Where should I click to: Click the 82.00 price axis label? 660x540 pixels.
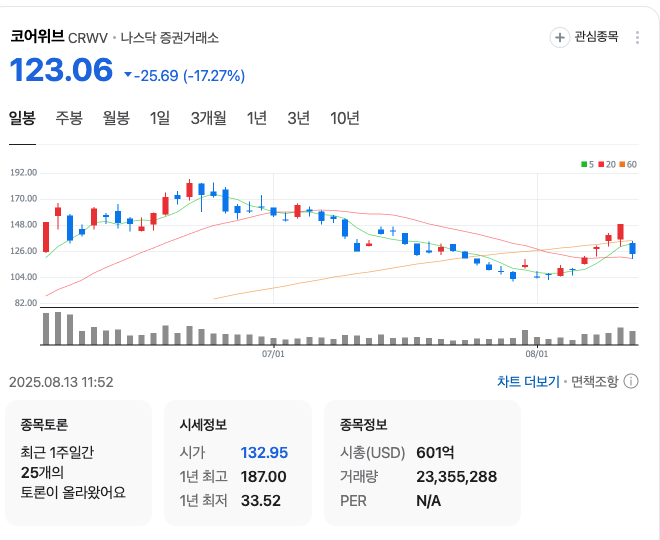click(x=26, y=303)
